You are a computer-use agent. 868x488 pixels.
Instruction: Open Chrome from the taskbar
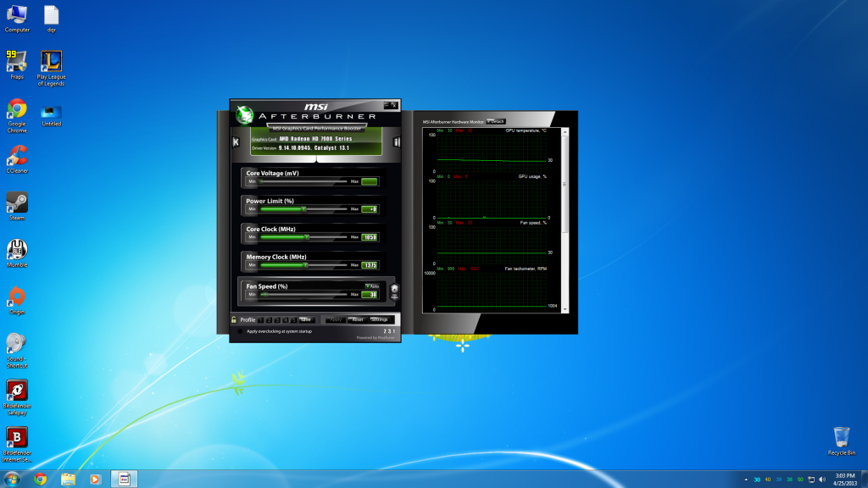pos(40,480)
